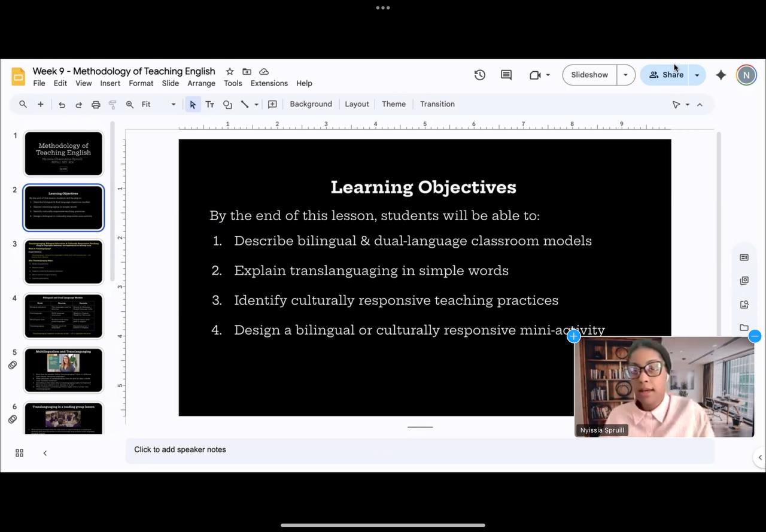Click the Gemini sparkle icon

point(721,75)
